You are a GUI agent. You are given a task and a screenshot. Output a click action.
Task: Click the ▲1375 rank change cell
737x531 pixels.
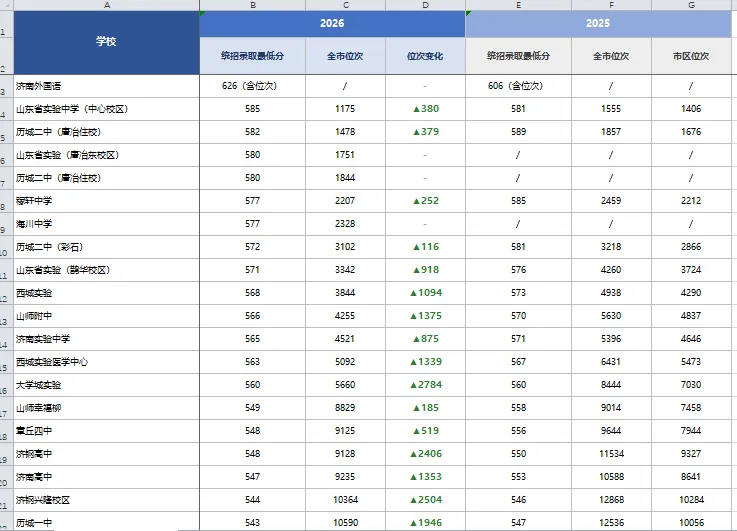point(425,316)
